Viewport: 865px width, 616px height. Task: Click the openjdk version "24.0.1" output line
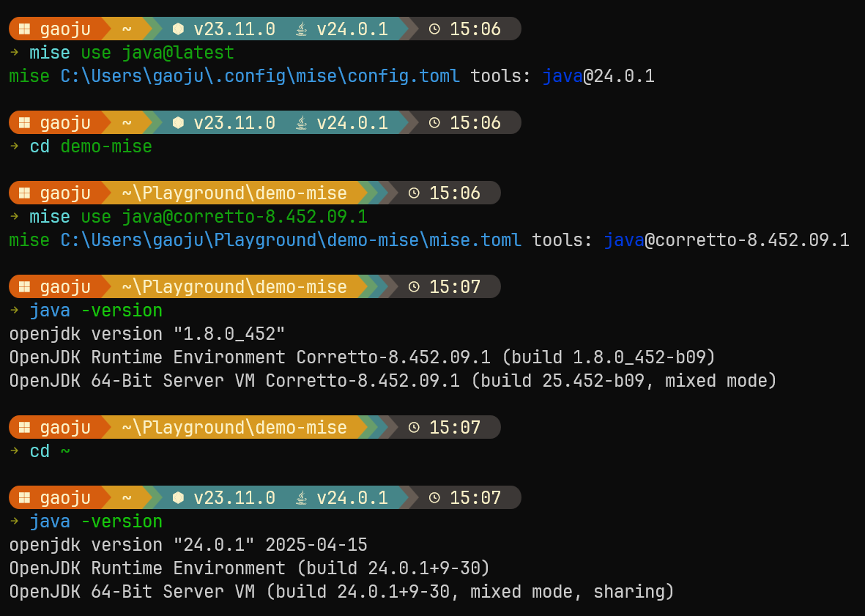(x=188, y=545)
